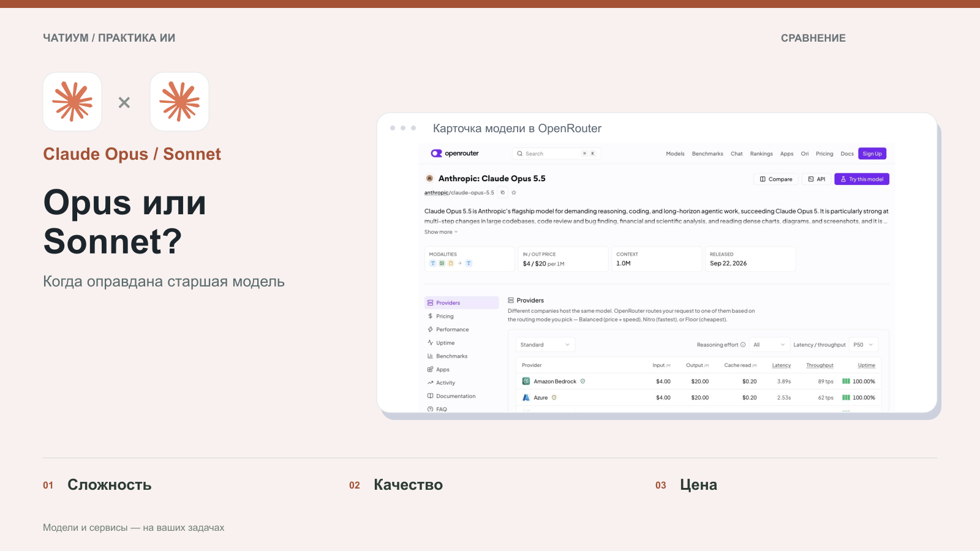Focus the Search field

pyautogui.click(x=556, y=154)
